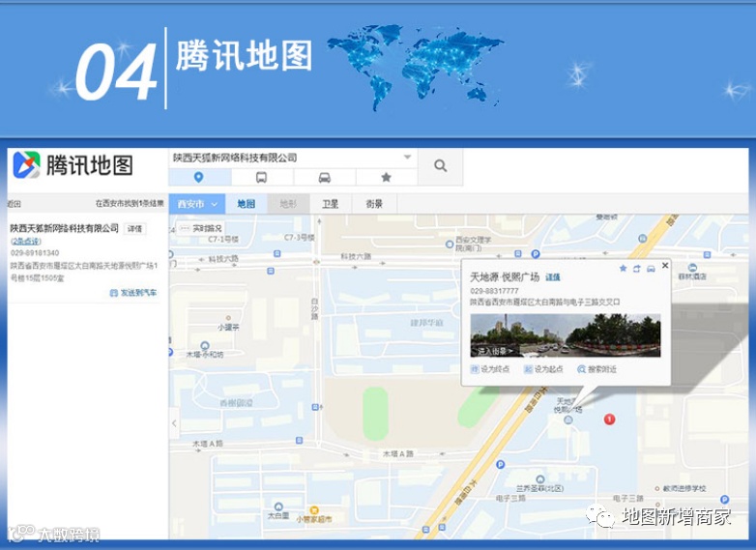Switch to the 地图 map view tab

click(x=246, y=204)
